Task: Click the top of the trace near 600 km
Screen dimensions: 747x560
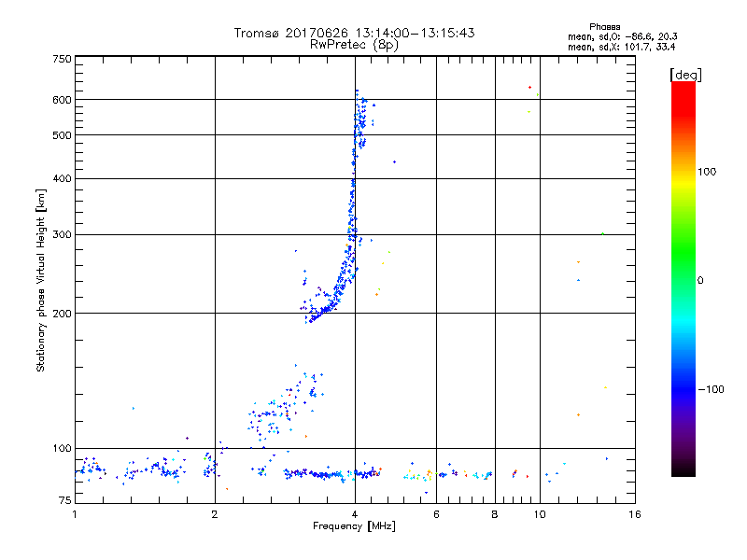Action: tap(357, 91)
